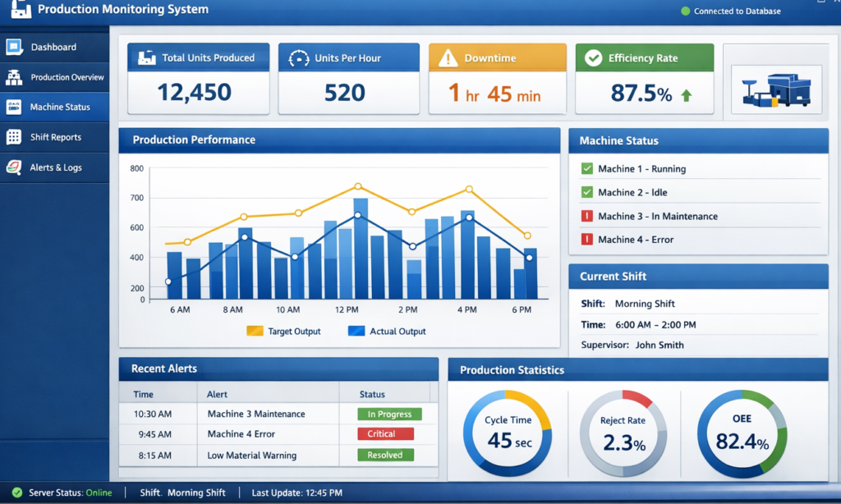The image size is (841, 504).
Task: Toggle the Machine 1 - Running checkbox
Action: (586, 168)
